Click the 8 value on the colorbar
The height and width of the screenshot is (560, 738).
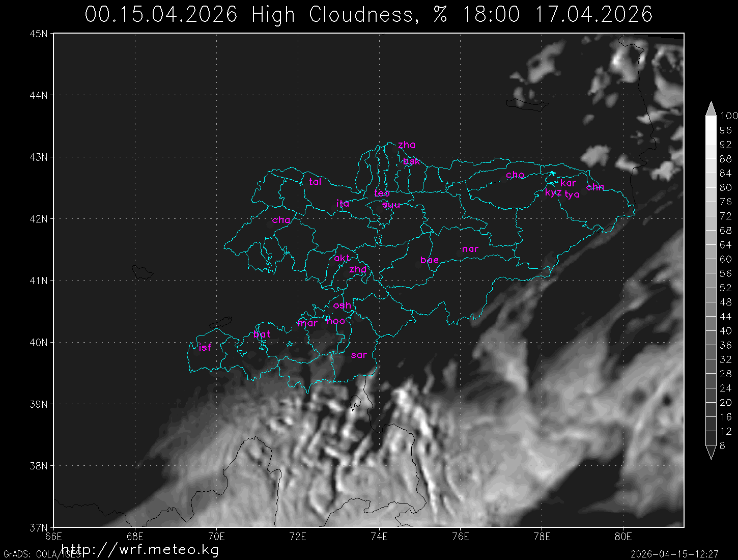tap(723, 445)
